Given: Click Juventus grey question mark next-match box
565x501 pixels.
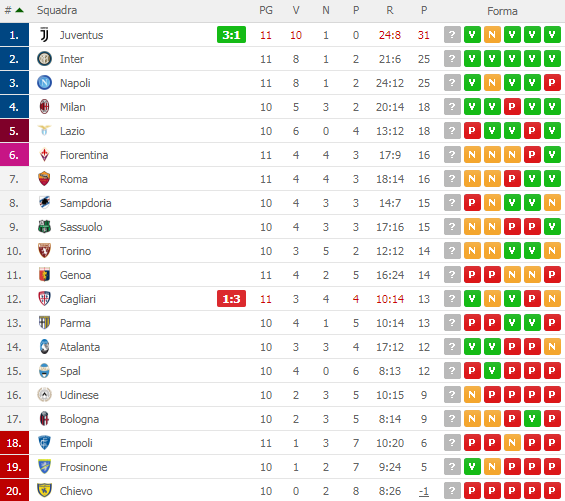Looking at the screenshot, I should point(452,35).
